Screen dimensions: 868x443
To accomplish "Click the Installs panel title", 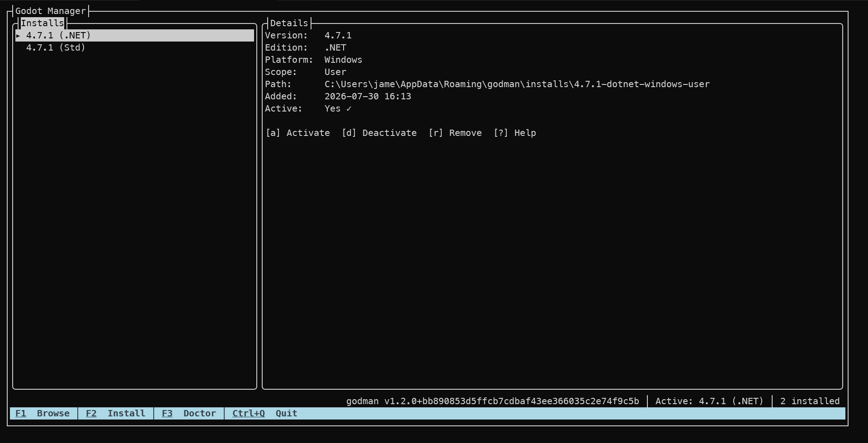I will [42, 23].
